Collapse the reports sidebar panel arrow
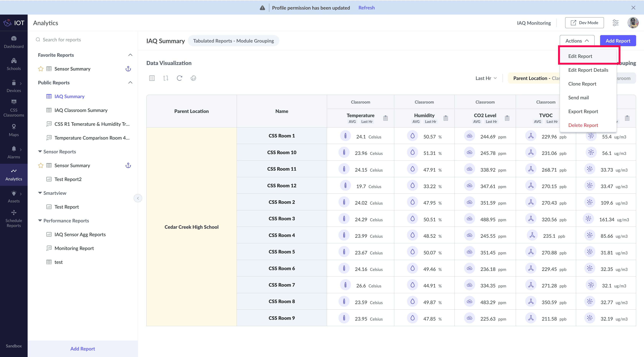 click(138, 198)
